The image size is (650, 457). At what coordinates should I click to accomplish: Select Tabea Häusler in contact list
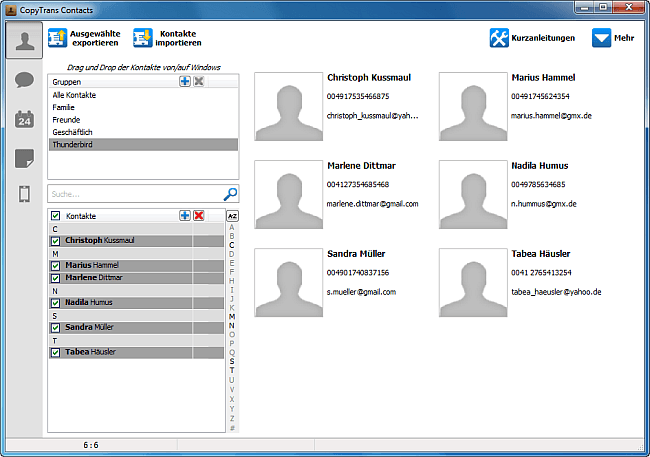(x=136, y=352)
